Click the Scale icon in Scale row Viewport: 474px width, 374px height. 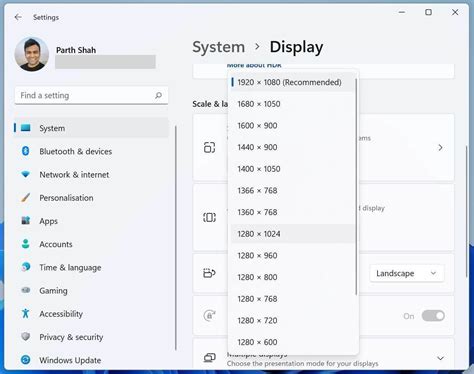pos(209,147)
